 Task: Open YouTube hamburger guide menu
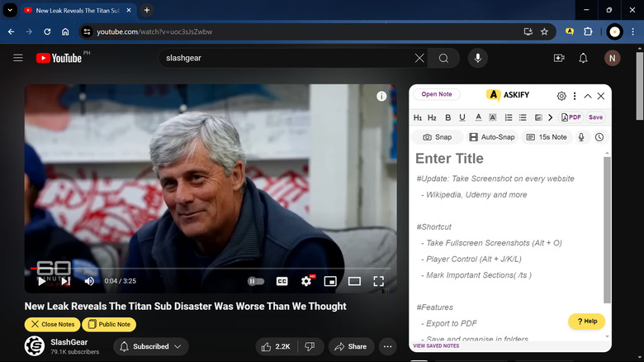point(18,58)
